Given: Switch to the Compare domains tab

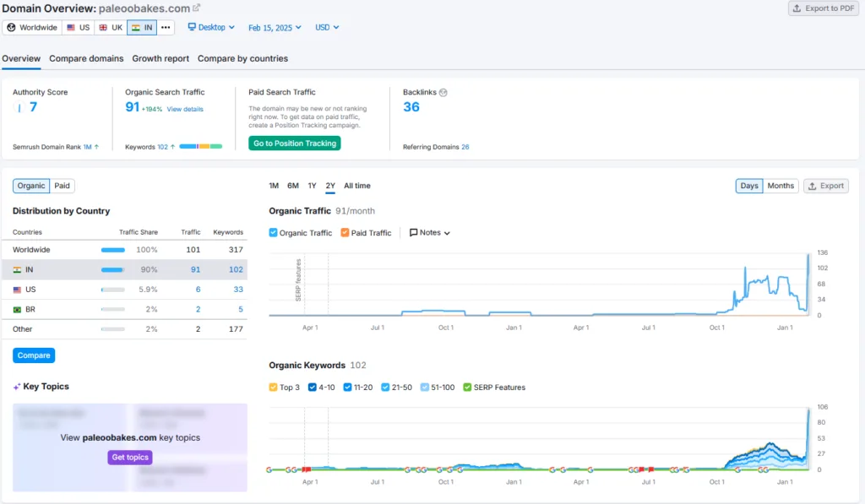Looking at the screenshot, I should 86,58.
